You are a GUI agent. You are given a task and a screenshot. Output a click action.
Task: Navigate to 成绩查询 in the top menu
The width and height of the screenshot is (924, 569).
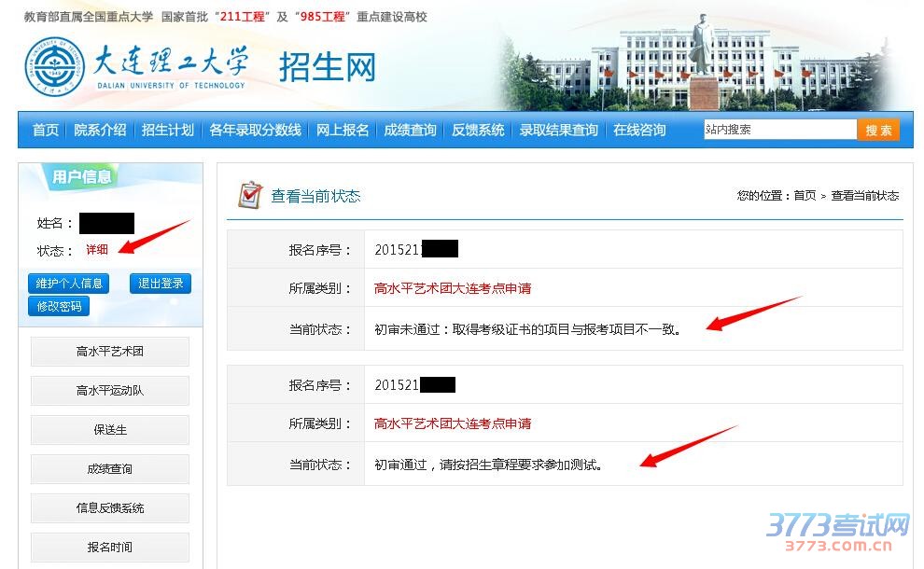coord(410,131)
